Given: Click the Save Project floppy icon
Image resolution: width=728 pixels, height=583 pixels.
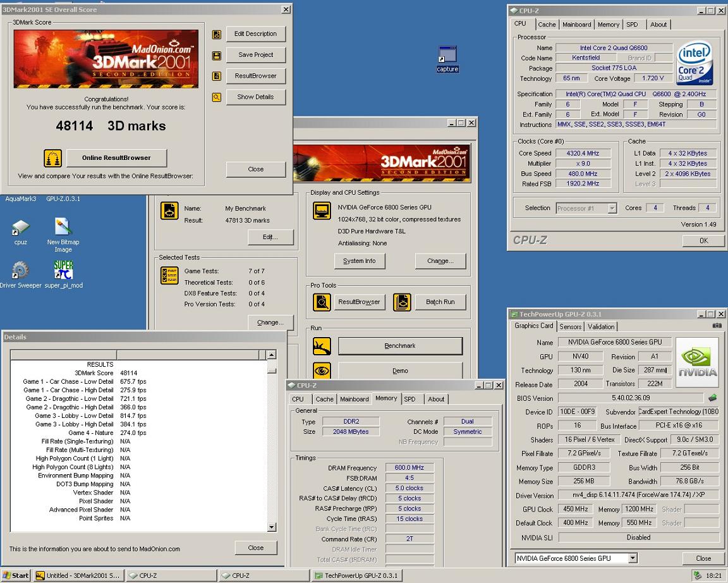Looking at the screenshot, I should click(x=216, y=56).
